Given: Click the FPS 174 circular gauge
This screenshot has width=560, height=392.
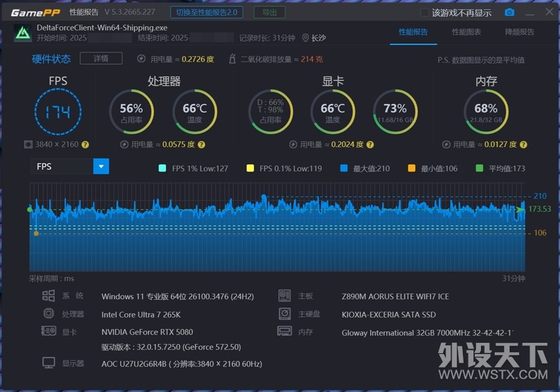Looking at the screenshot, I should click(58, 112).
